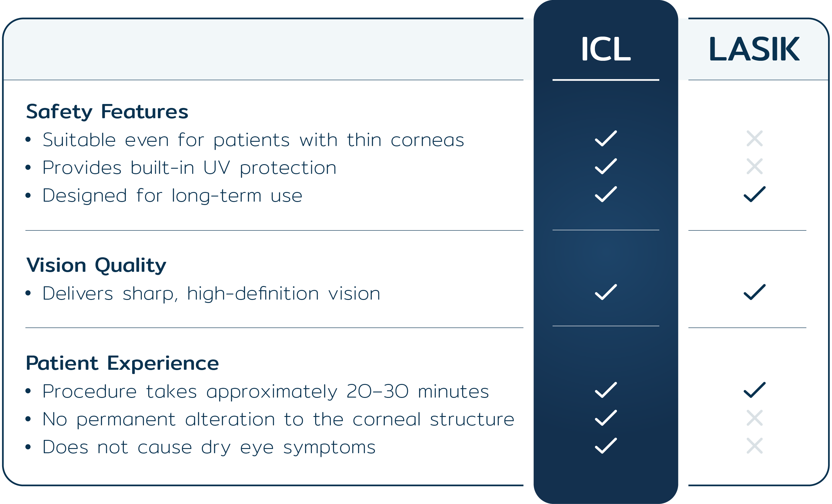Select the ICL column header
832x504 pixels.
point(605,49)
